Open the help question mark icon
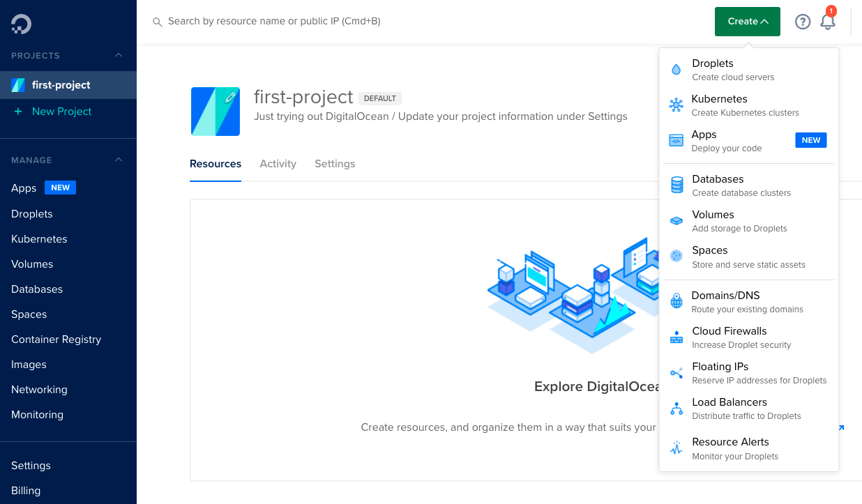862x504 pixels. 803,22
